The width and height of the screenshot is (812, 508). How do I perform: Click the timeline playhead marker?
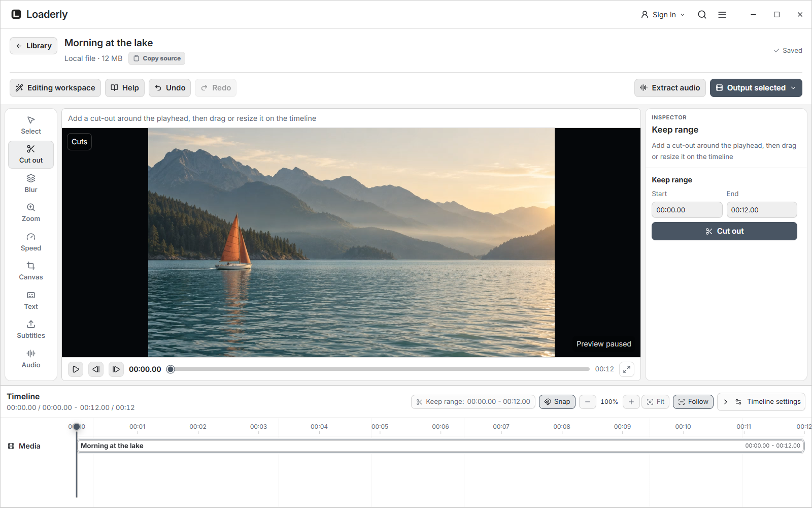[77, 427]
